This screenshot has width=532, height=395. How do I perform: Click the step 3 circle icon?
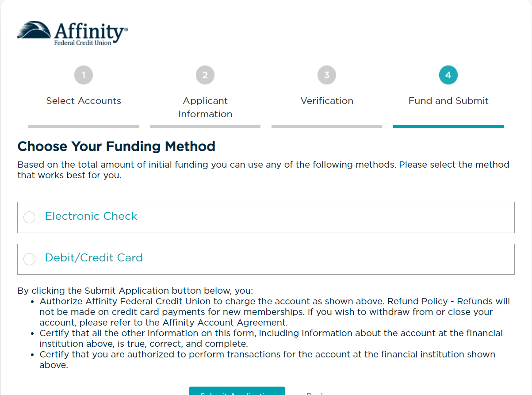[327, 75]
